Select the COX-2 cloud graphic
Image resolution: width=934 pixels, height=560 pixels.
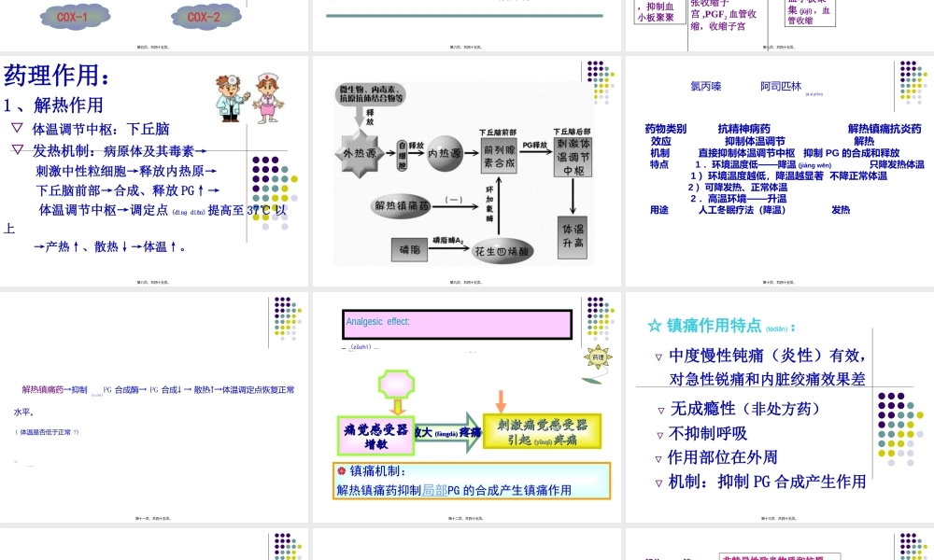click(x=205, y=16)
